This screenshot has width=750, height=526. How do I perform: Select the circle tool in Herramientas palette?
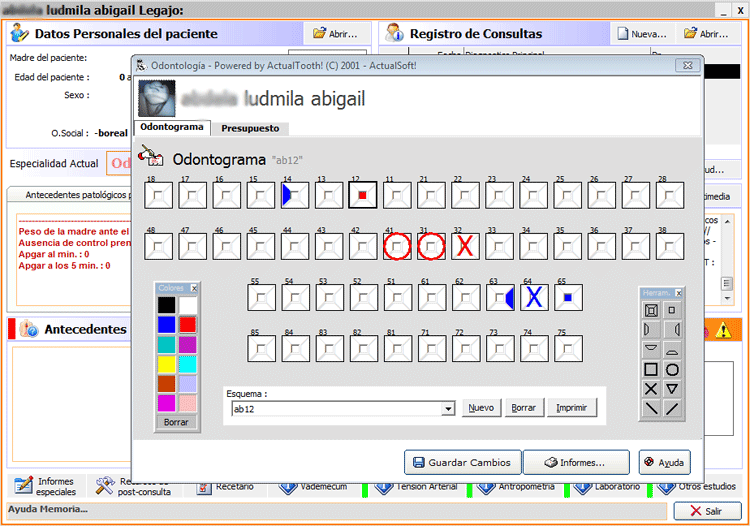(x=672, y=369)
